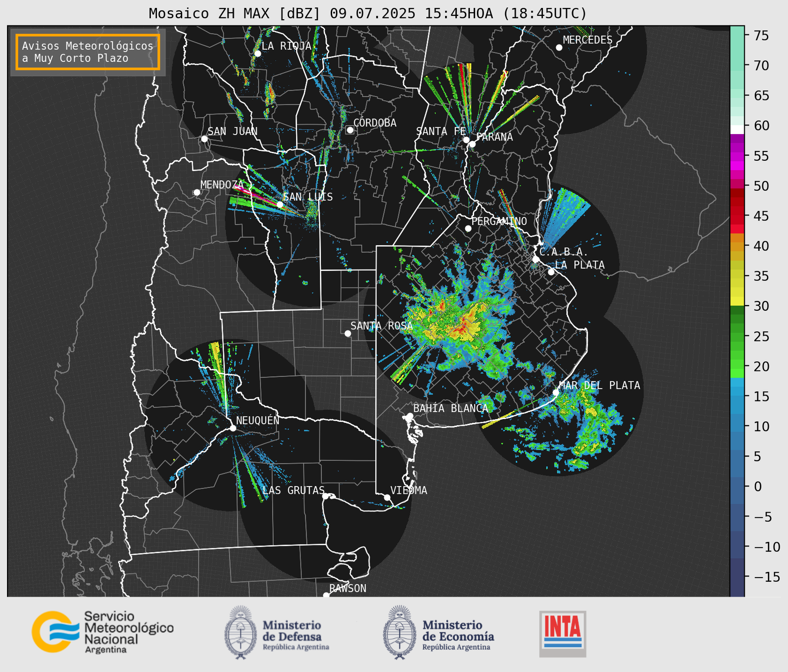Click the SAN LUIS city marker dot
Viewport: 788px width, 672px height.
click(280, 205)
